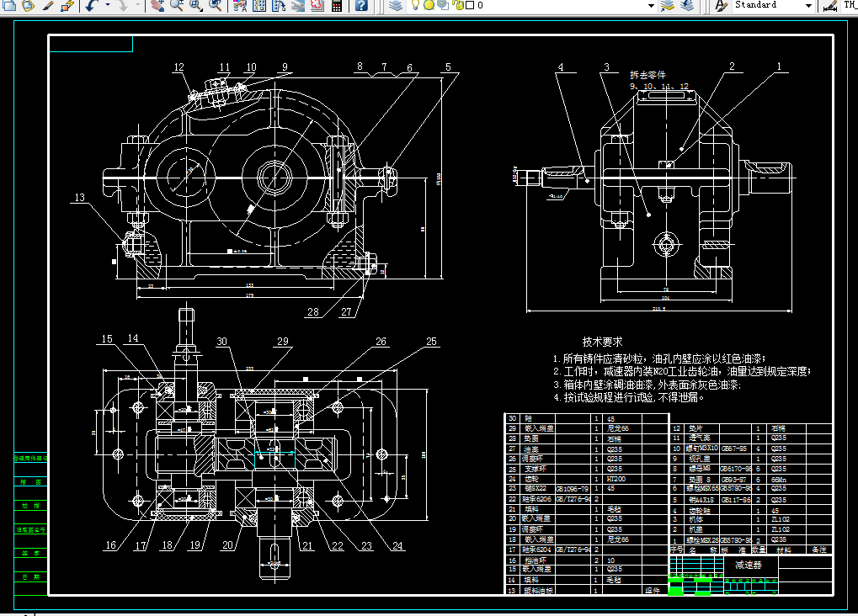This screenshot has width=858, height=616.
Task: Click layer 0 color swatch square
Action: tap(468, 5)
